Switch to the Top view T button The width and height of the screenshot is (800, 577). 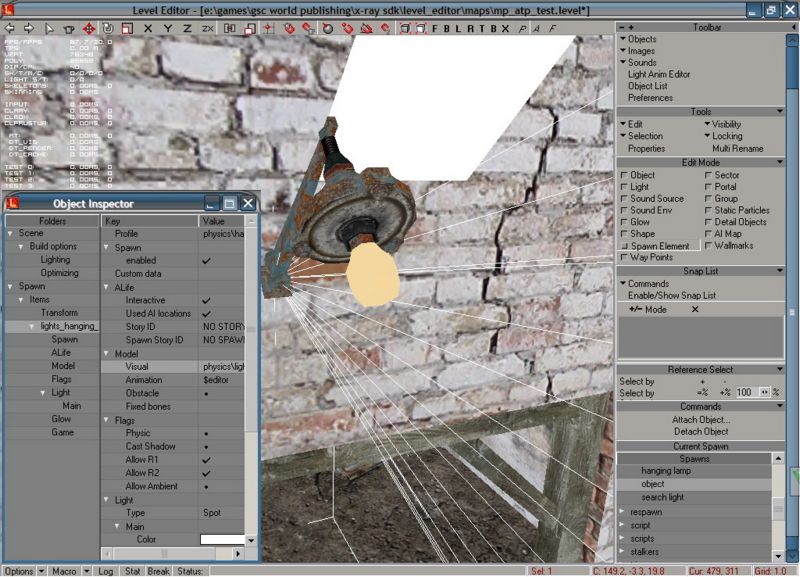click(x=482, y=29)
